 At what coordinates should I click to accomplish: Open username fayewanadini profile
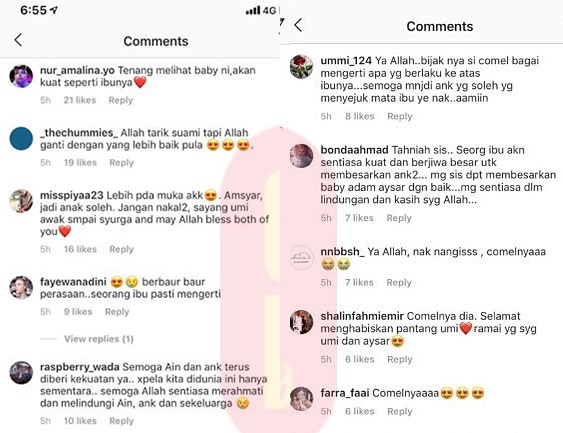[73, 282]
